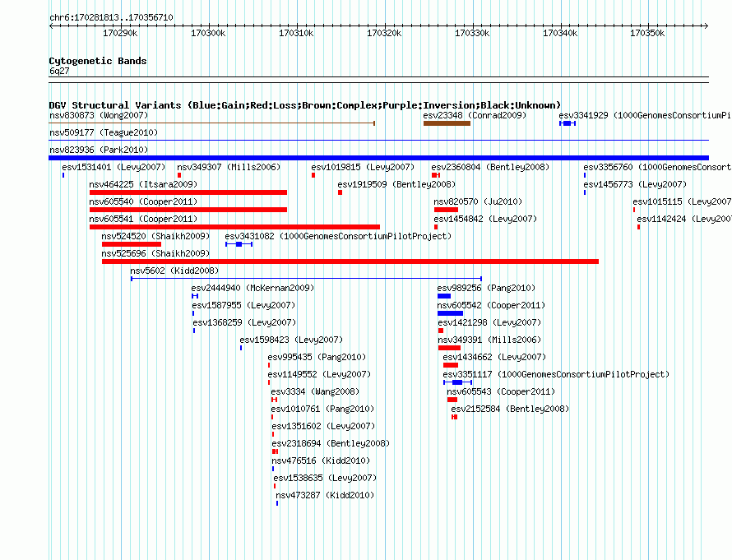Click esv3341929 1000Genomes variant glyph
Screen dimensions: 732x560
pyautogui.click(x=568, y=123)
